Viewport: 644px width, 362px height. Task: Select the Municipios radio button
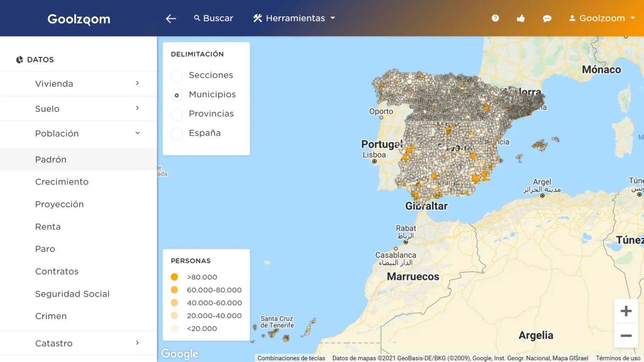(177, 95)
